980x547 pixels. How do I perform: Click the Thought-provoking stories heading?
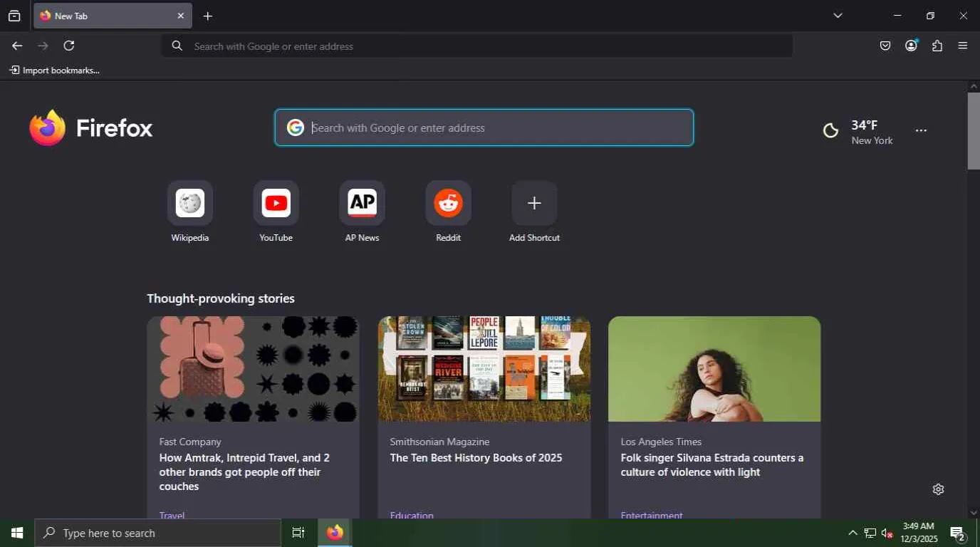221,298
